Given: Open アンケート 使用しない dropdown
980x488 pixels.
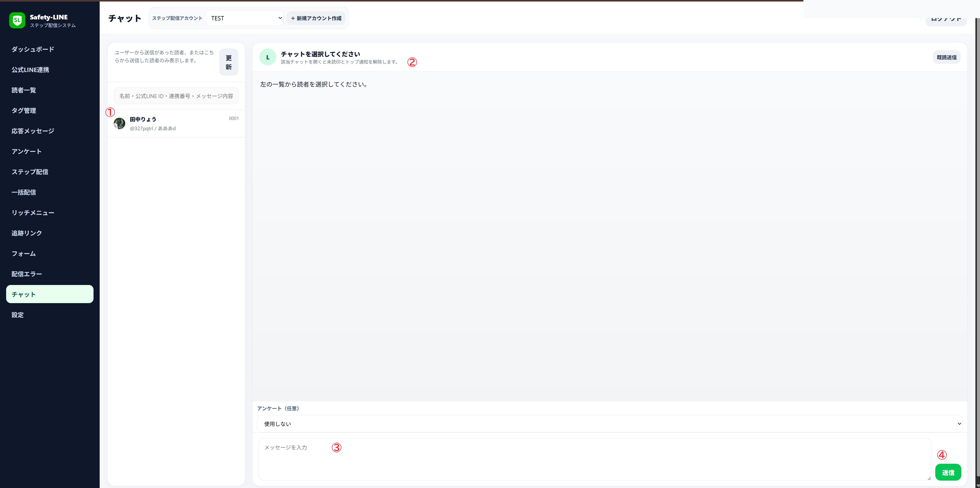Looking at the screenshot, I should [610, 424].
